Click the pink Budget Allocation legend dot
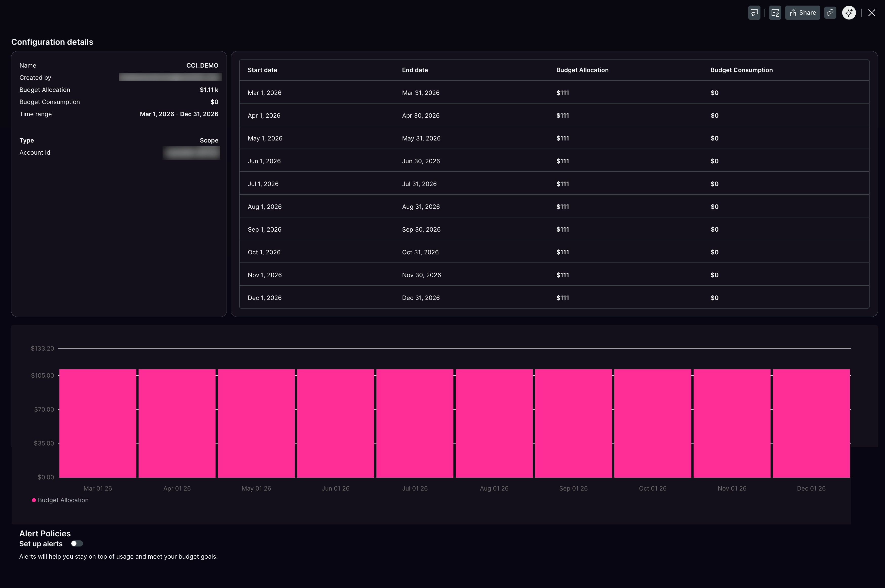 [34, 500]
